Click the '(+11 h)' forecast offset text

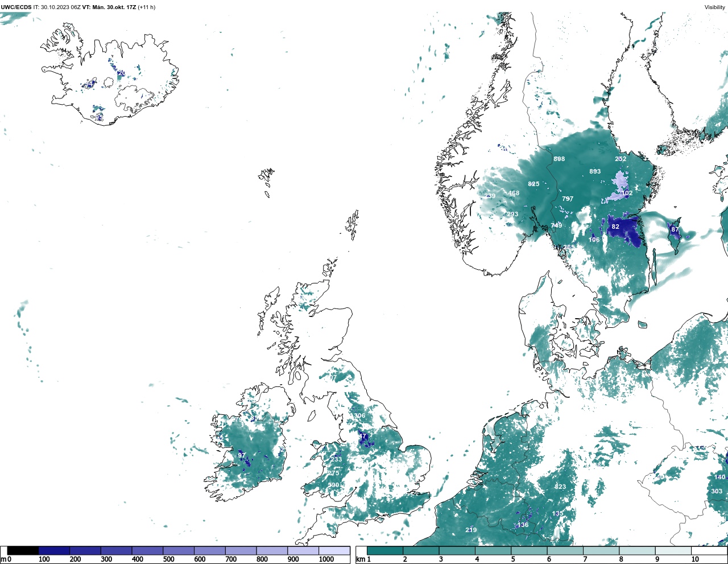click(147, 7)
